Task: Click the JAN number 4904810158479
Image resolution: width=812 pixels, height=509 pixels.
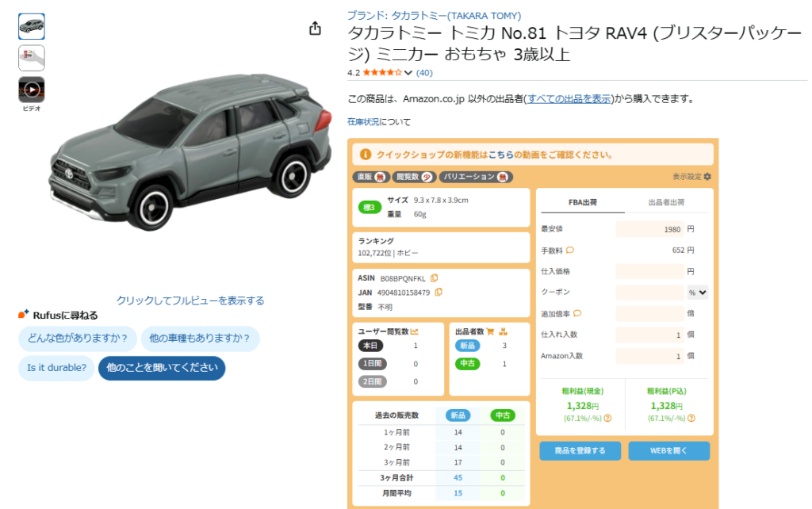Action: [404, 293]
